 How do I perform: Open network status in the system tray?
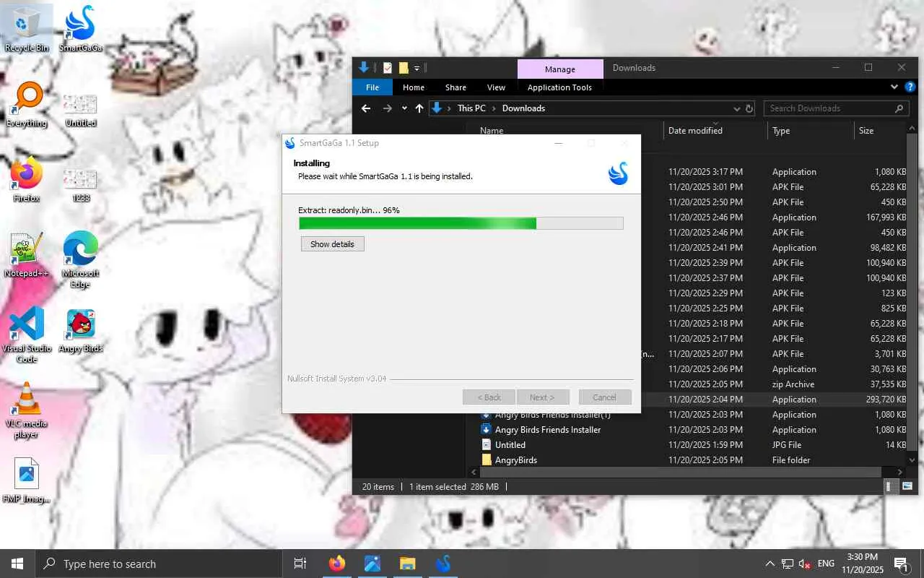coord(788,564)
